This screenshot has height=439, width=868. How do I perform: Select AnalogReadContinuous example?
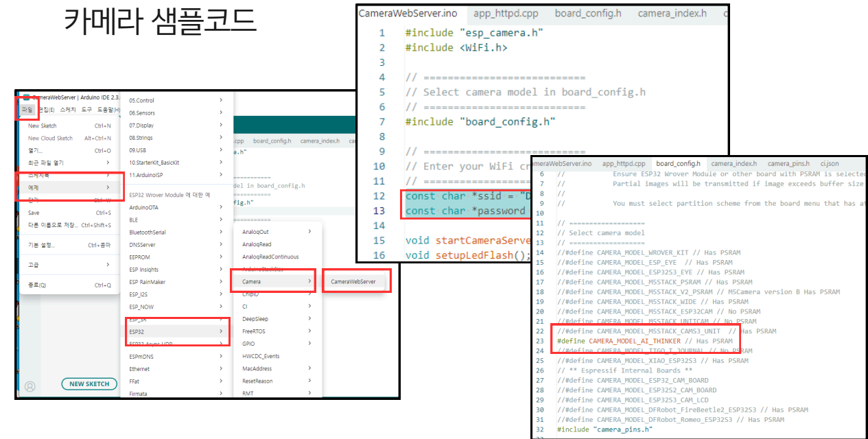pos(278,257)
